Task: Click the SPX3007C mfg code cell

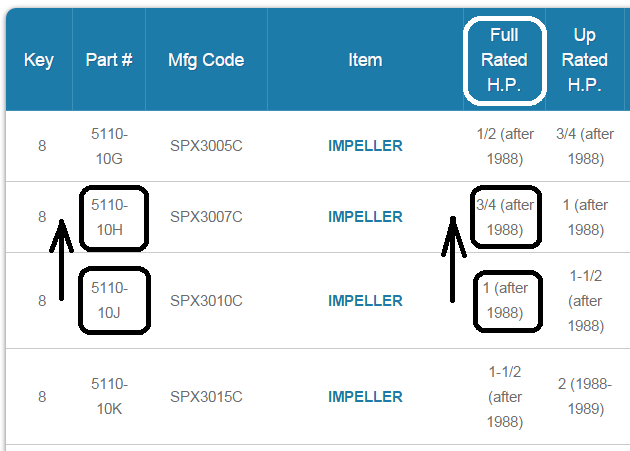Action: tap(206, 217)
